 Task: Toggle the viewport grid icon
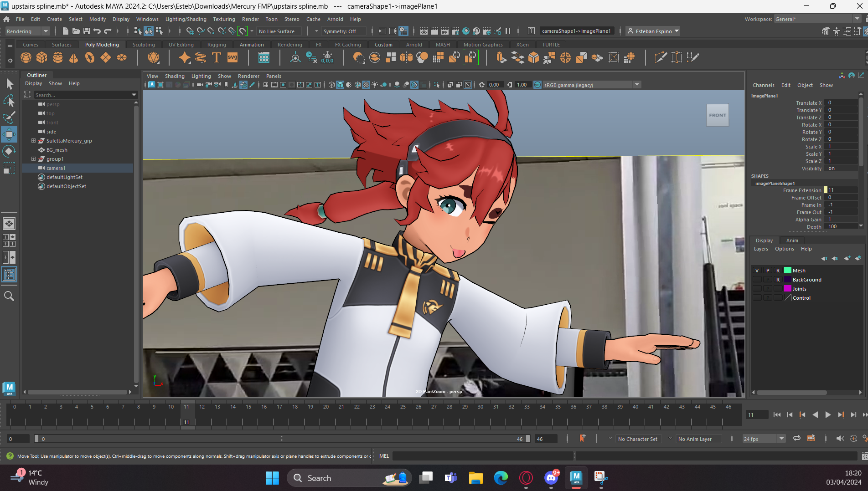click(x=265, y=85)
